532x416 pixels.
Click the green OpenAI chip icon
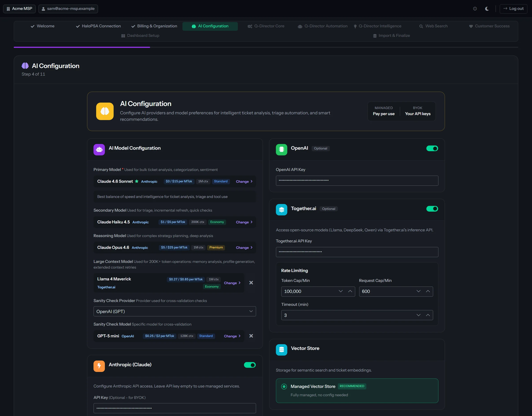[x=281, y=150]
